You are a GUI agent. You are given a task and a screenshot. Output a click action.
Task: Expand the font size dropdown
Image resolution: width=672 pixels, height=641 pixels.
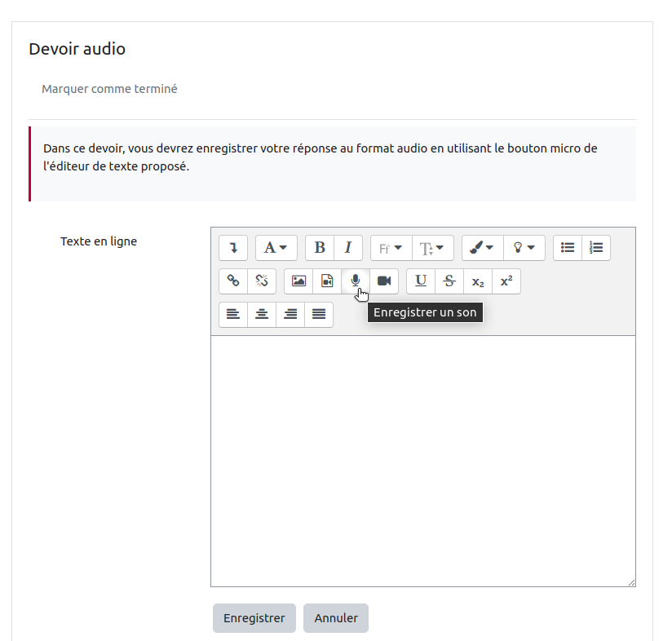(432, 247)
